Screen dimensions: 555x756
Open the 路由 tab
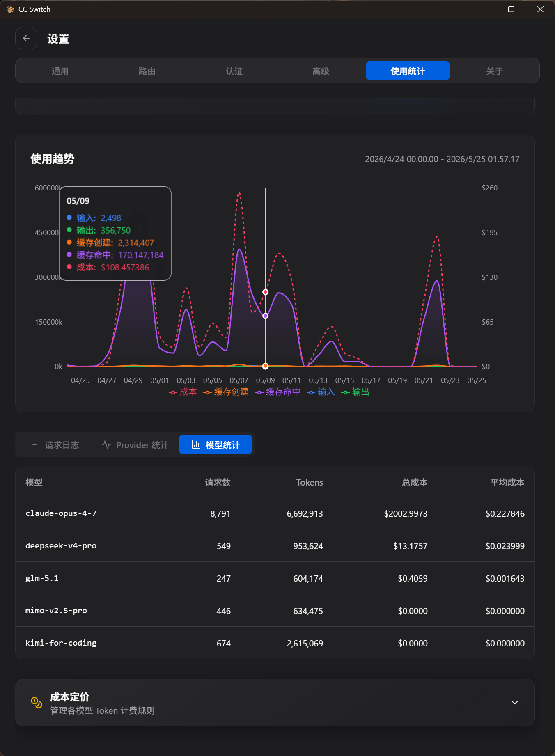pyautogui.click(x=147, y=71)
